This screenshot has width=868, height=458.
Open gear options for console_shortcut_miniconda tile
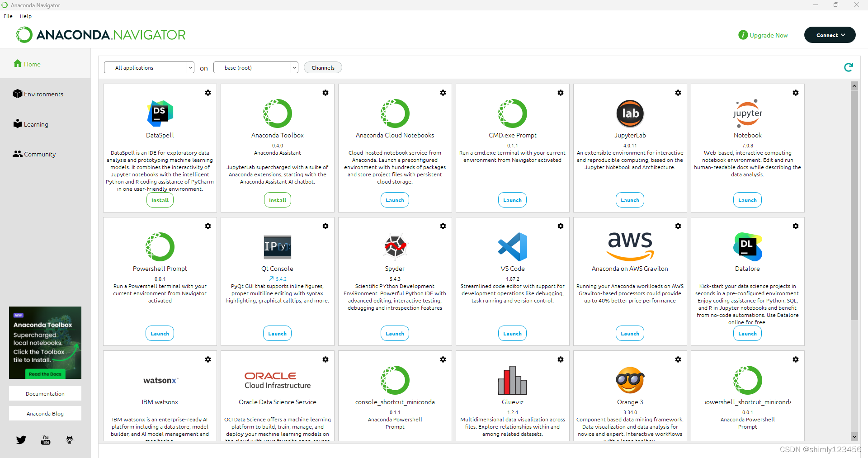(x=443, y=359)
